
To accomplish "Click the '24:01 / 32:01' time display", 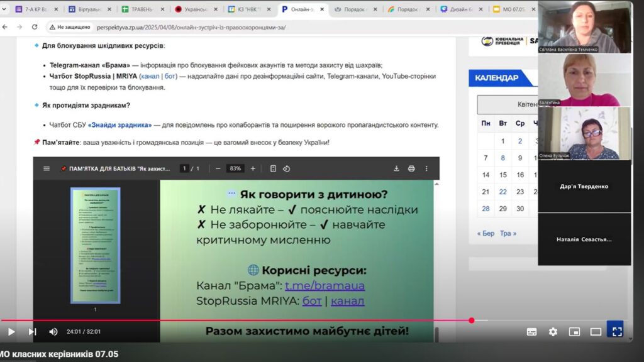I will [84, 332].
